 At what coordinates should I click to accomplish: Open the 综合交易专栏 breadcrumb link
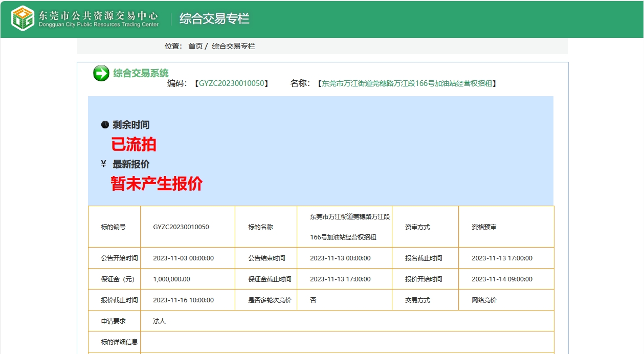point(233,46)
